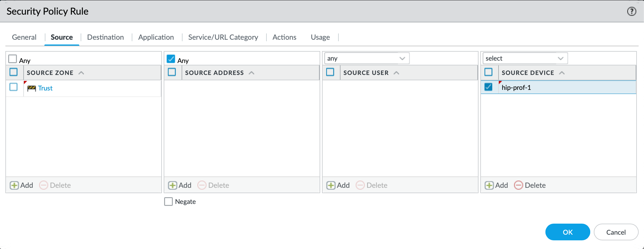
Task: Uncheck Any for Source Address
Action: point(171,59)
